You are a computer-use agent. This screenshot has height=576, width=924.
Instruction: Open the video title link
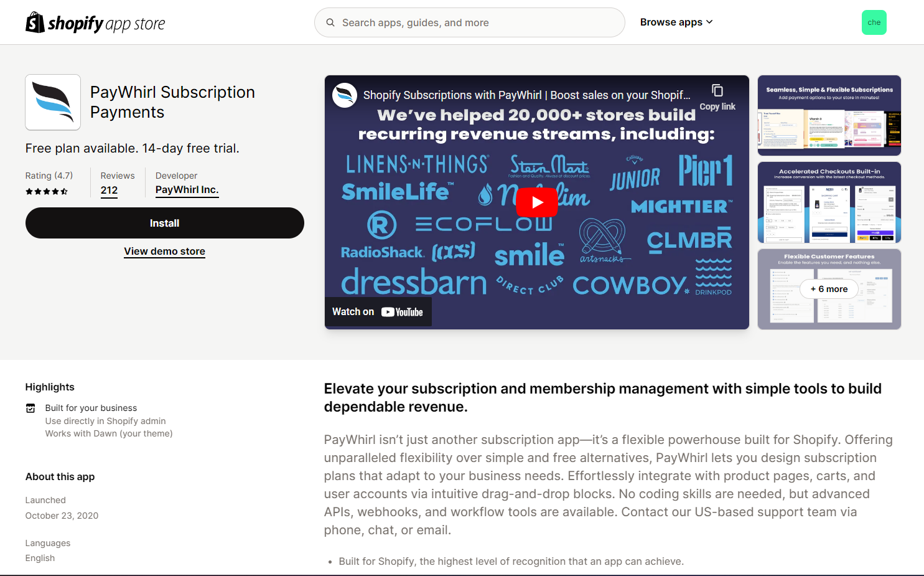pyautogui.click(x=526, y=95)
